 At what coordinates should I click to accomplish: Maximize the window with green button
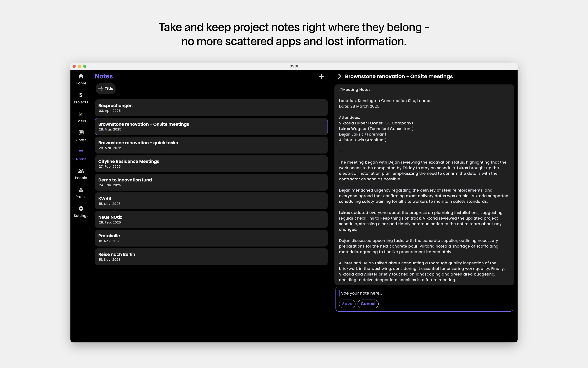85,66
